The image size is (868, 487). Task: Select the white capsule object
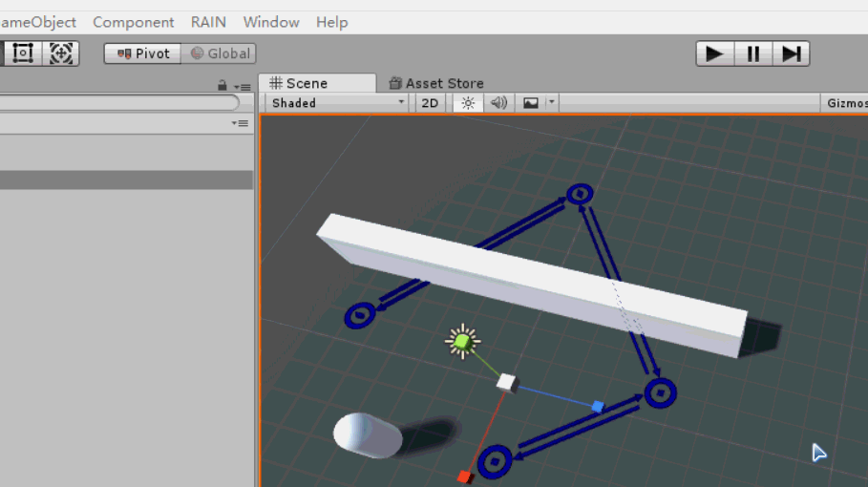point(368,435)
